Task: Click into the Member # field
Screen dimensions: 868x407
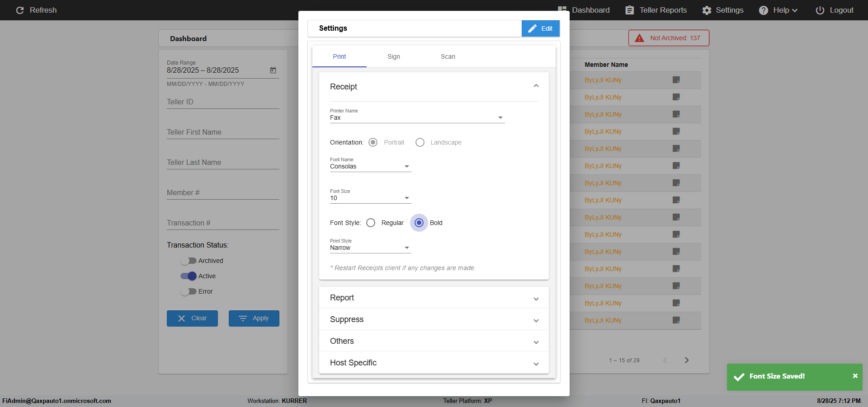Action: [223, 192]
